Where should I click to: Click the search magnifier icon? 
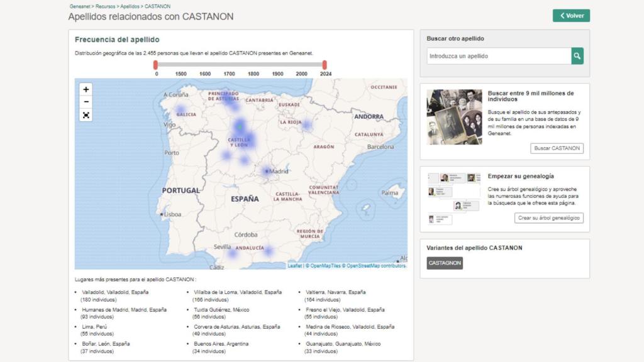point(577,56)
